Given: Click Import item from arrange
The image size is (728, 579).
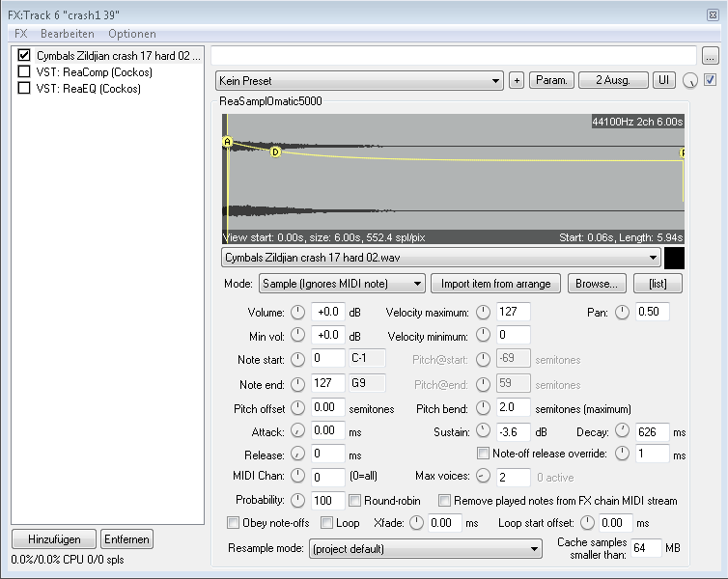Looking at the screenshot, I should 496,284.
